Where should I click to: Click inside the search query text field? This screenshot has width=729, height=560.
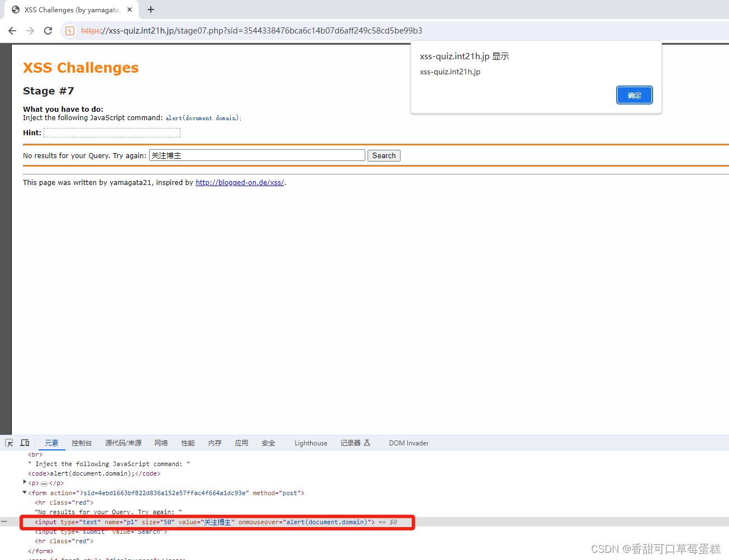256,155
